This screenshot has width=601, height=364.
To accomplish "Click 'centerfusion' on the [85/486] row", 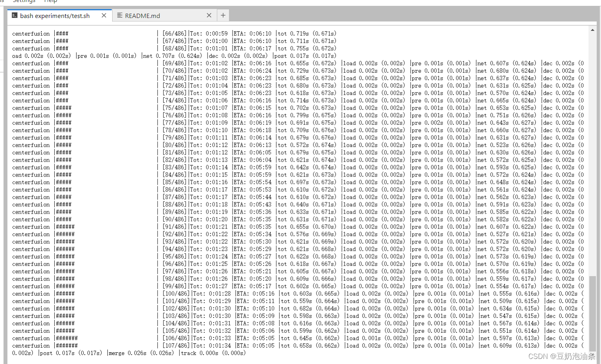I will [x=31, y=182].
